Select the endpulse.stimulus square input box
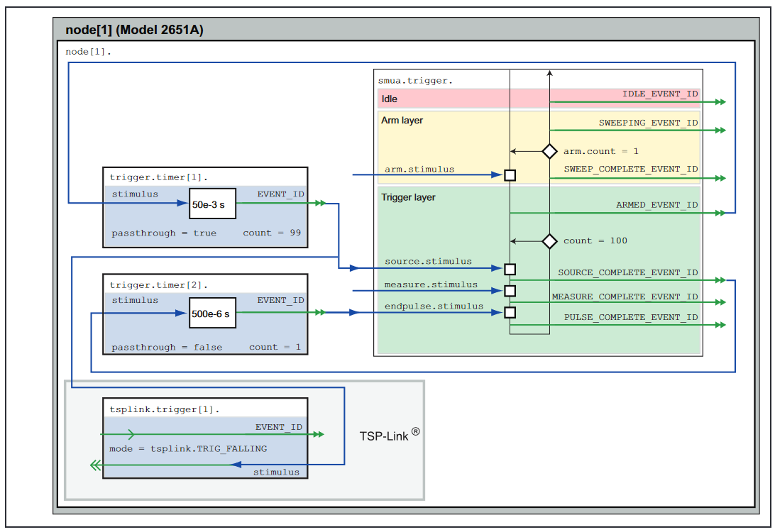This screenshot has width=775, height=532. pyautogui.click(x=510, y=312)
